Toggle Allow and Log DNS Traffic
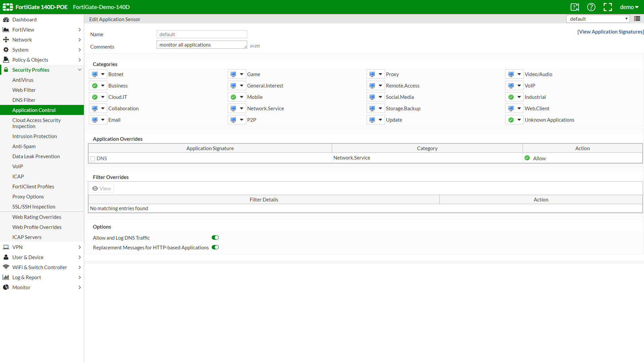The image size is (644, 362). (x=215, y=238)
